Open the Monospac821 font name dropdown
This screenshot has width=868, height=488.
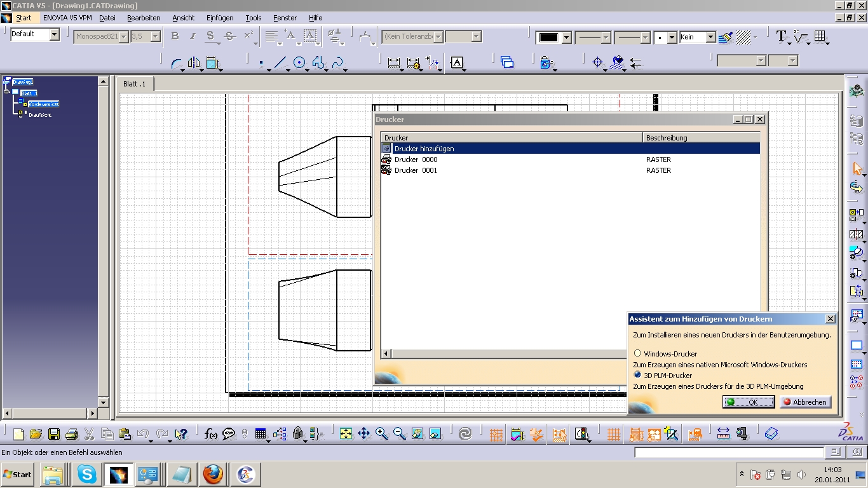coord(123,37)
